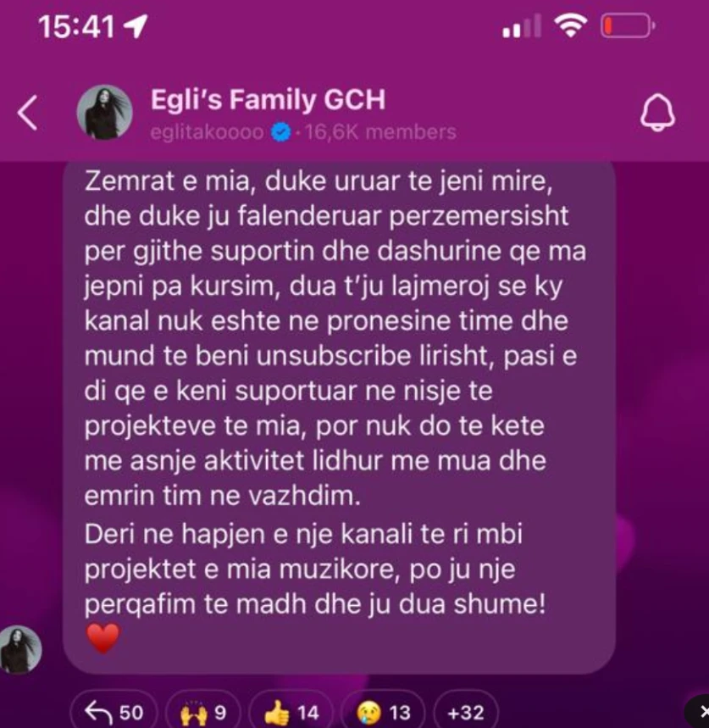
Task: React with thumbs up emoji showing 14
Action: click(291, 711)
